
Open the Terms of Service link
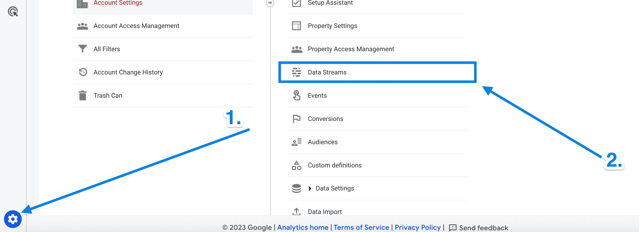[x=361, y=228]
